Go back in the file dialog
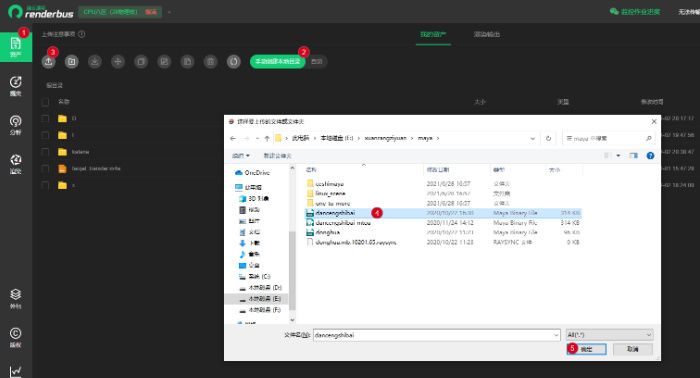Screen dimensions: 700x378 point(233,138)
